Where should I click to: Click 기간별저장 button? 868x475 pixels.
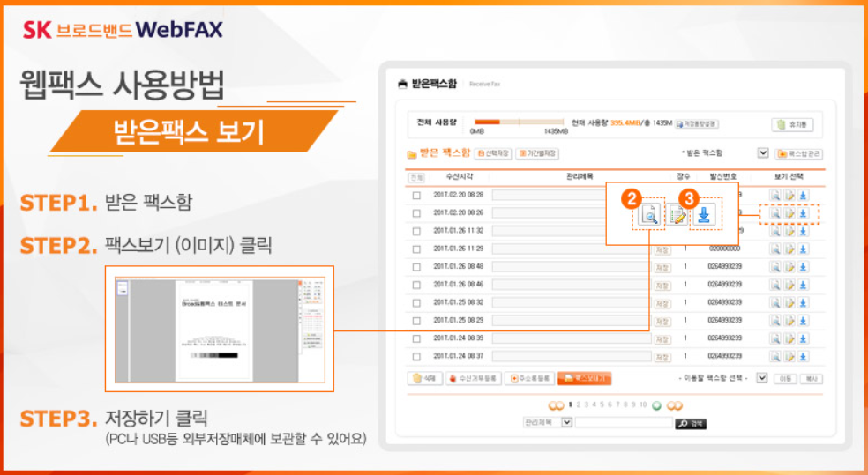[x=537, y=153]
